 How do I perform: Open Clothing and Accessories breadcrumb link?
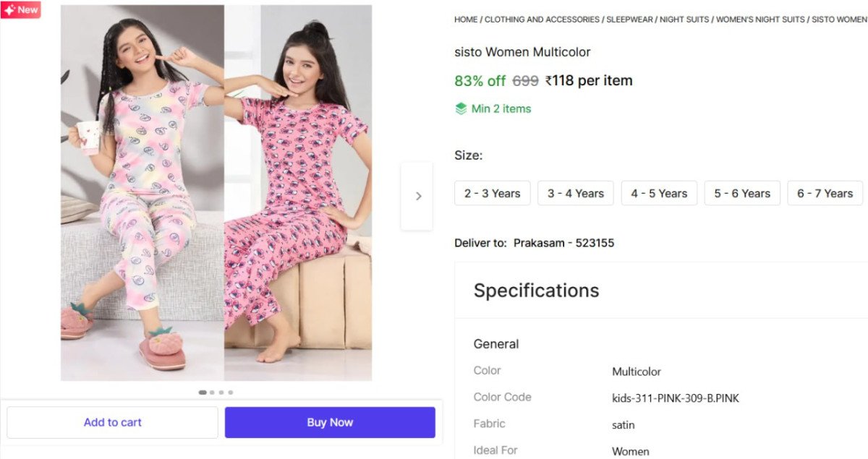click(542, 20)
